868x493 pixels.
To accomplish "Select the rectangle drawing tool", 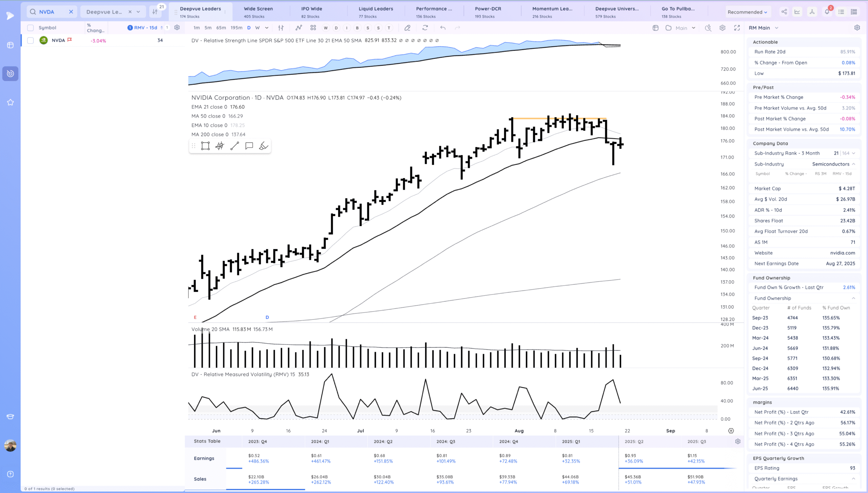I will [205, 146].
